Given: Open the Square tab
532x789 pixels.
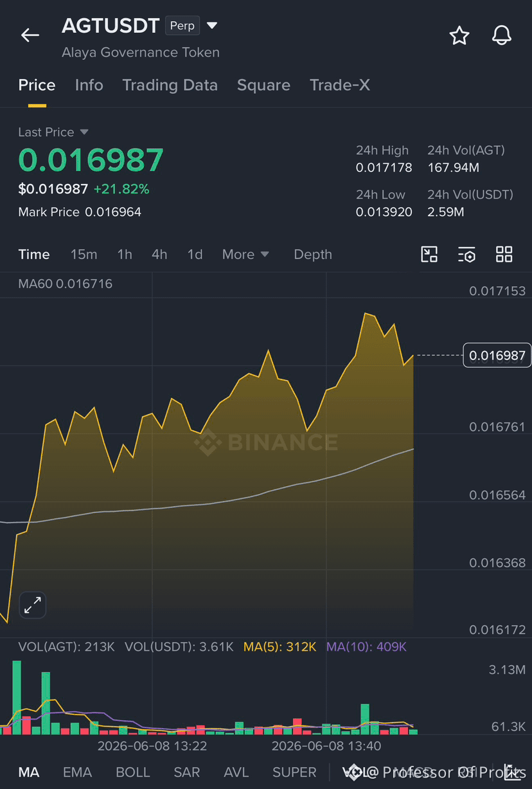Looking at the screenshot, I should (263, 85).
